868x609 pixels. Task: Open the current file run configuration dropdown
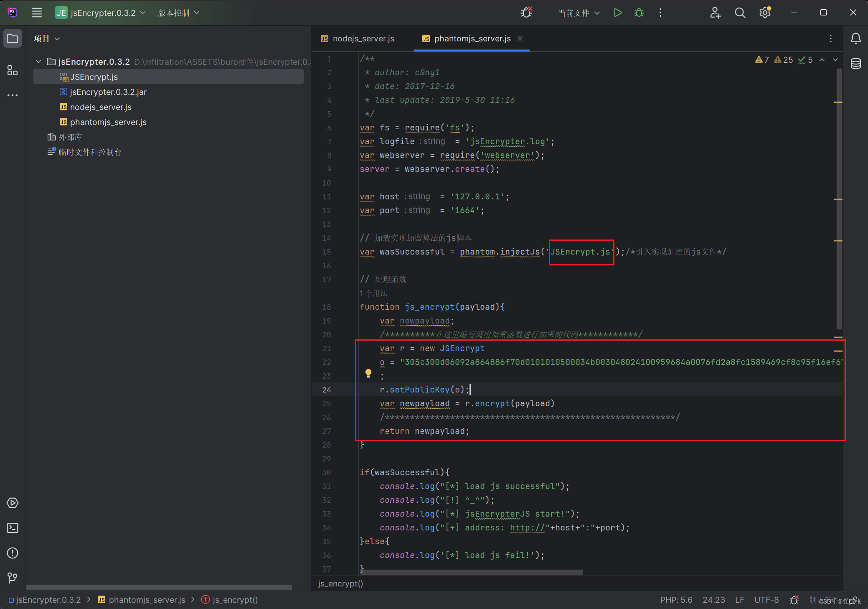(x=579, y=13)
